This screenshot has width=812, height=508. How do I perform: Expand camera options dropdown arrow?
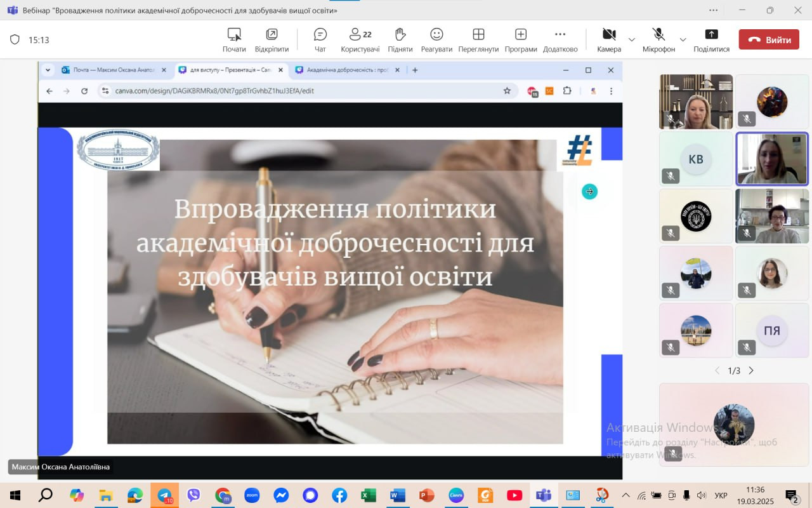(632, 39)
